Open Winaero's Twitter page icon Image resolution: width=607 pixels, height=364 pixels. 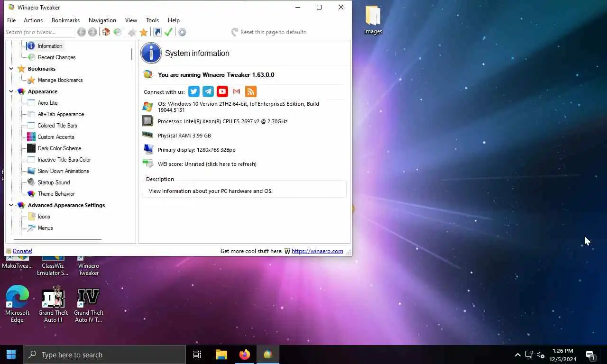tap(193, 91)
